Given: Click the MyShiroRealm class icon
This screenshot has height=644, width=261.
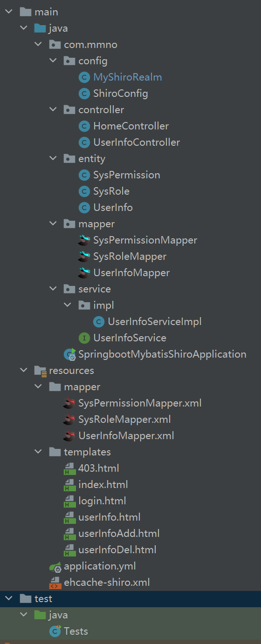Looking at the screenshot, I should [84, 77].
